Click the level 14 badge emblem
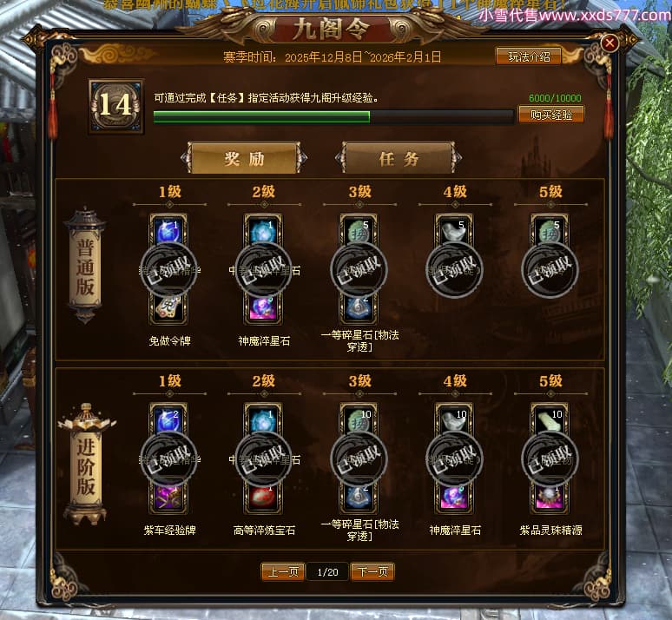Viewport: 672px width, 620px height. 116,105
